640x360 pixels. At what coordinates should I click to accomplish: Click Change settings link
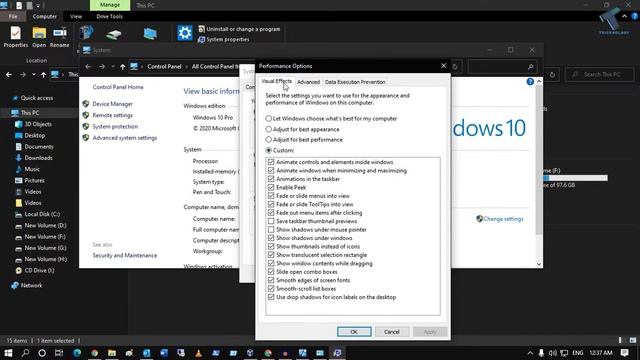click(503, 219)
